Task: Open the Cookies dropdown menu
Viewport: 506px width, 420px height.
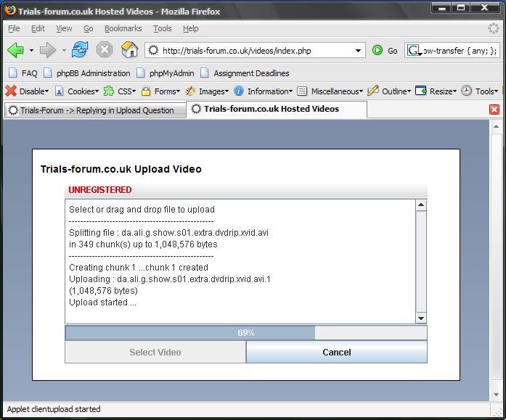Action: pyautogui.click(x=77, y=91)
